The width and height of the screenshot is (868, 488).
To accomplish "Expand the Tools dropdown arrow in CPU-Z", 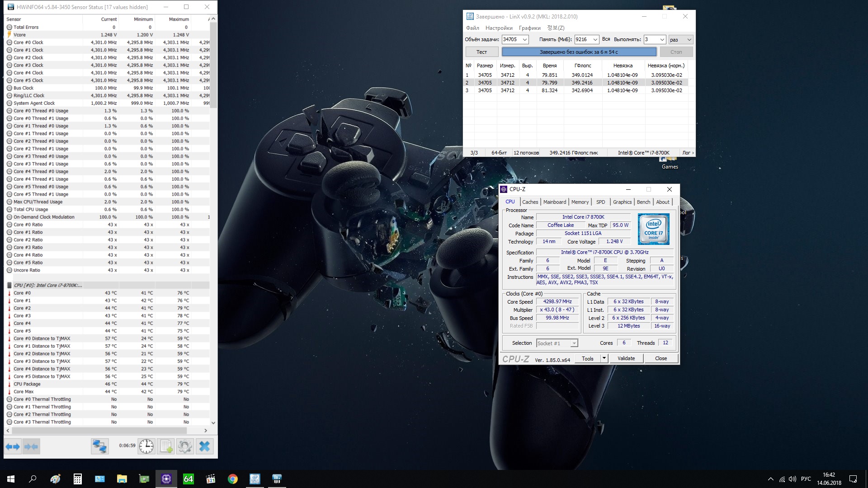I will pyautogui.click(x=604, y=358).
